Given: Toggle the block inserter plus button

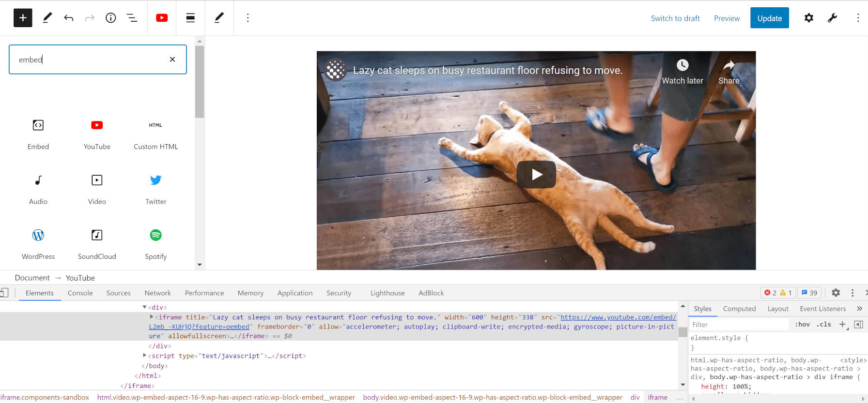Looking at the screenshot, I should pyautogui.click(x=23, y=18).
